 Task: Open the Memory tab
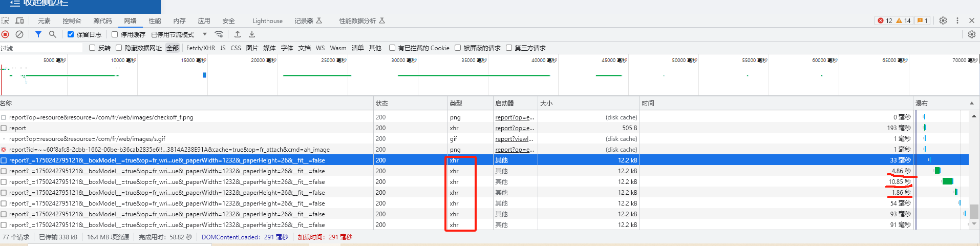coord(179,20)
